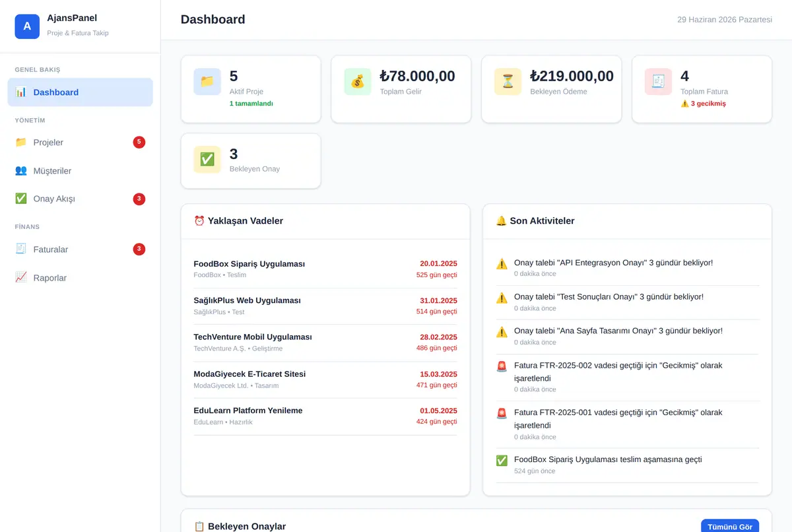Click the Toplam Fatura overdue card
This screenshot has width=792, height=532.
tap(702, 89)
